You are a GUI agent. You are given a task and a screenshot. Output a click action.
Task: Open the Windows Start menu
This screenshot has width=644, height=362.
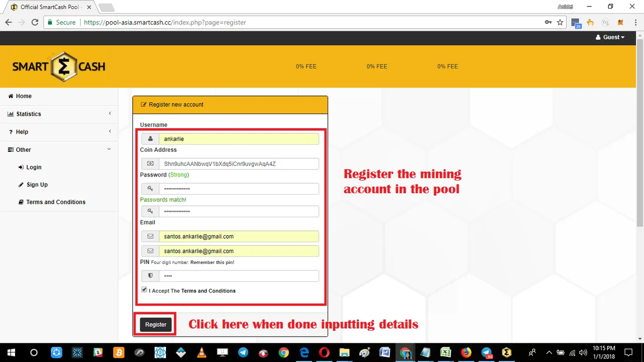(11, 352)
